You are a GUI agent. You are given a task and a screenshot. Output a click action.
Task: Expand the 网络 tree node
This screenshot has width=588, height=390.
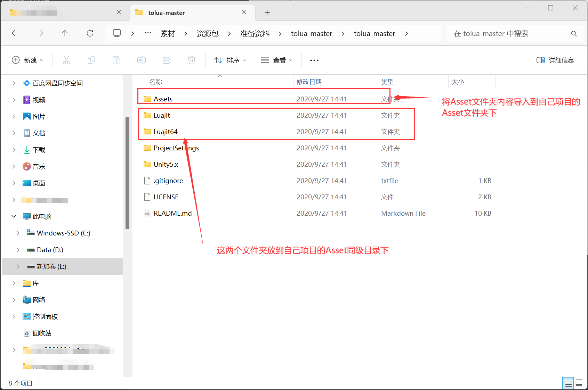[14, 300]
